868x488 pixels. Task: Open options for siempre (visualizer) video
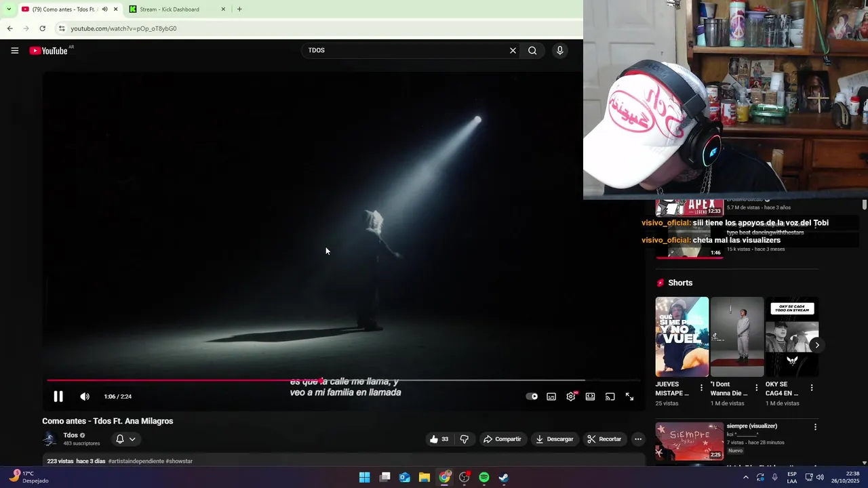pos(815,428)
